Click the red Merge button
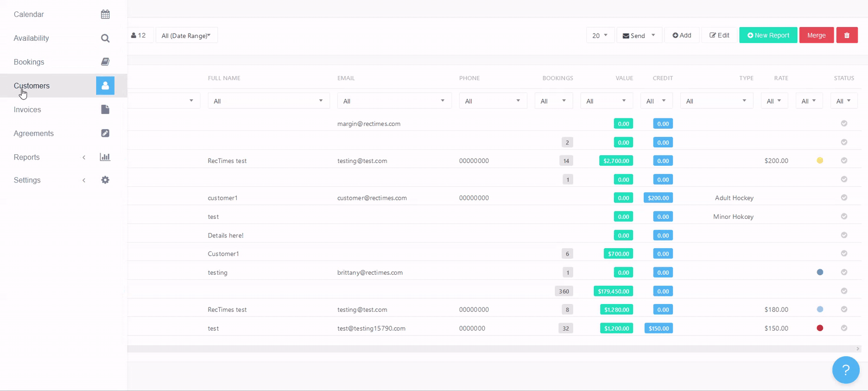The height and width of the screenshot is (391, 868). pos(816,35)
